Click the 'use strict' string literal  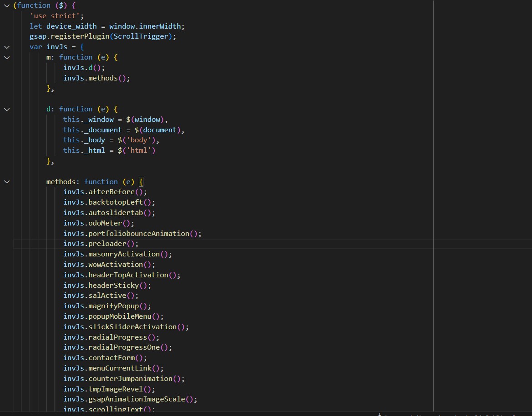coord(55,15)
